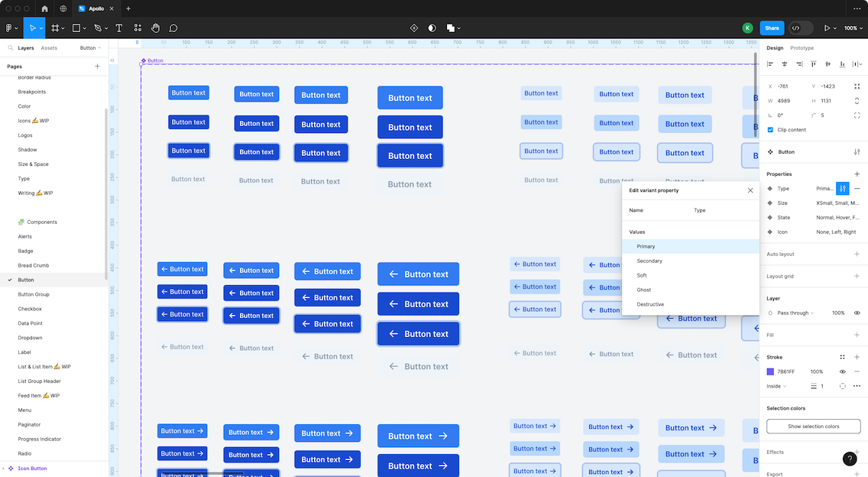This screenshot has height=477, width=868.
Task: Close the Edit variant property popup
Action: [750, 190]
